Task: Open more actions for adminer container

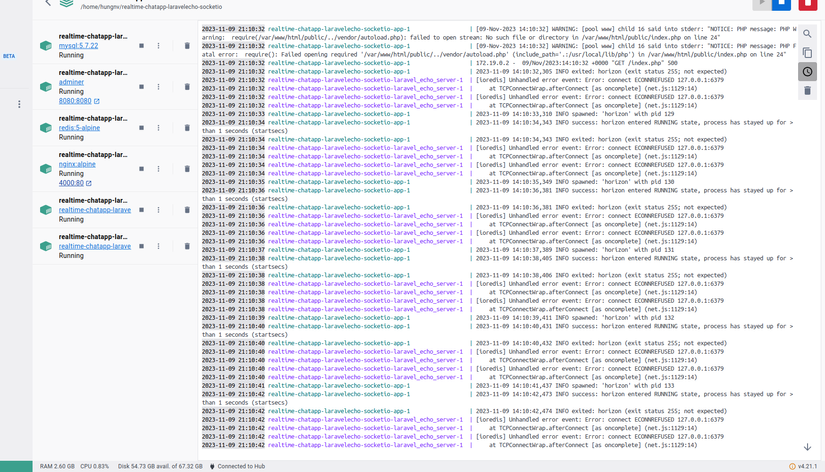Action: point(158,87)
